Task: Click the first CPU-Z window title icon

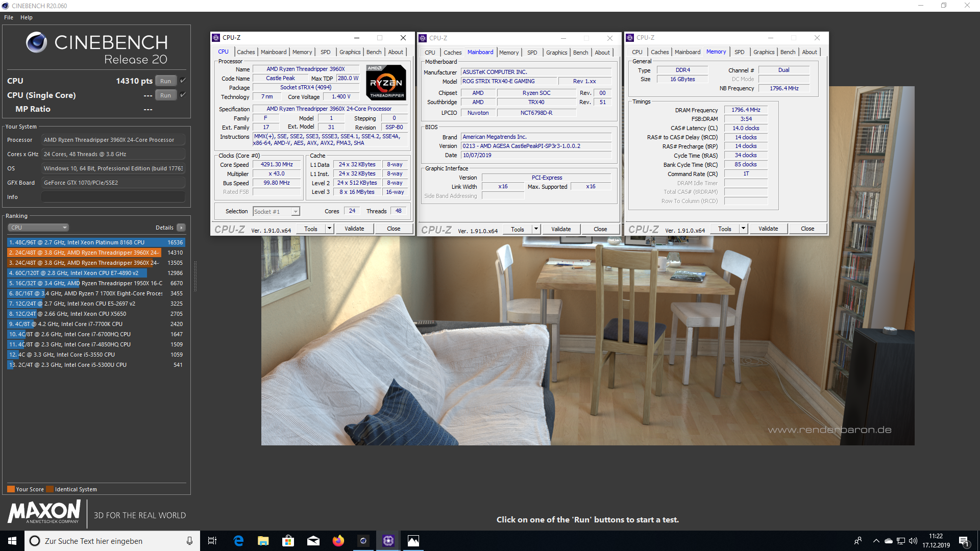Action: pyautogui.click(x=216, y=38)
